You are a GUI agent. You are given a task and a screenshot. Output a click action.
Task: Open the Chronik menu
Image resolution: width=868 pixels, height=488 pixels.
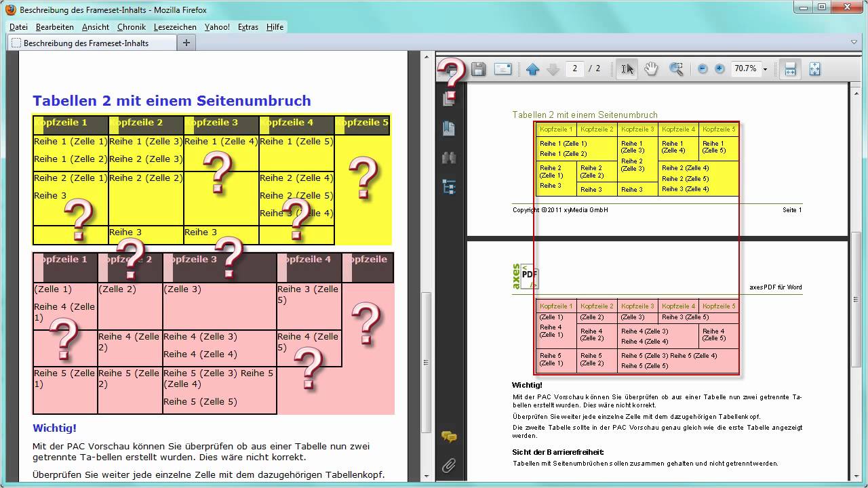(x=132, y=27)
